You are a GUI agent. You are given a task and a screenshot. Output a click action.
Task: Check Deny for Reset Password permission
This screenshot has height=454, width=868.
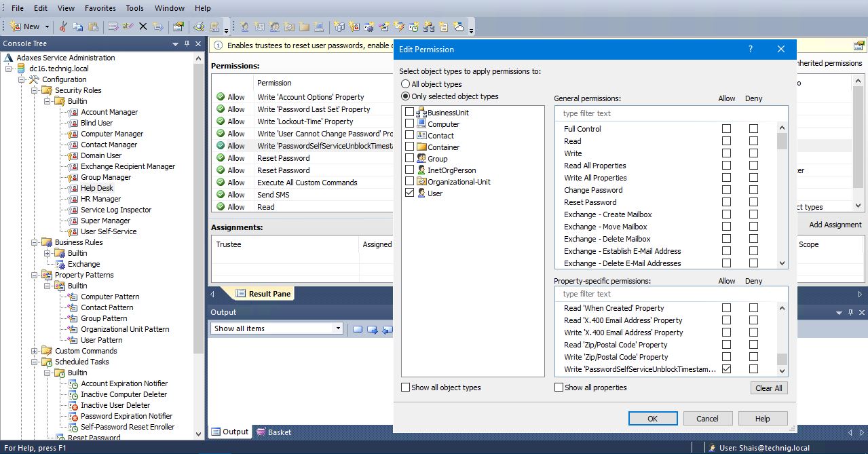(x=753, y=202)
